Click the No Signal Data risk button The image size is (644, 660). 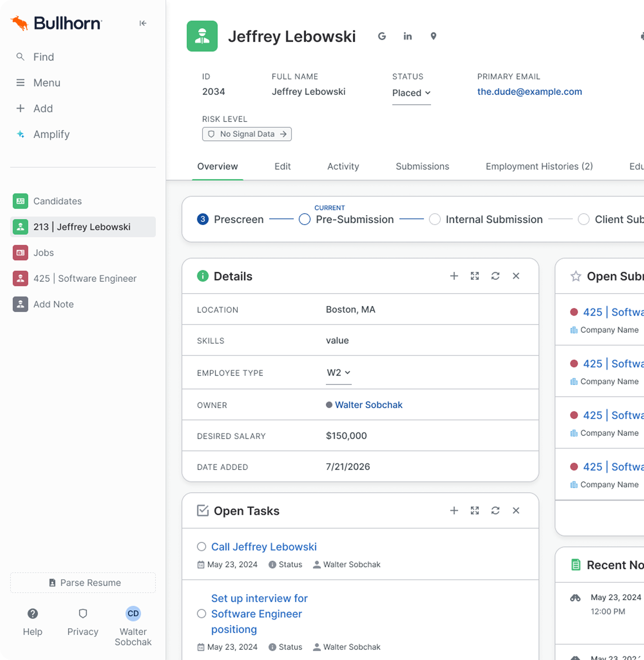[247, 134]
